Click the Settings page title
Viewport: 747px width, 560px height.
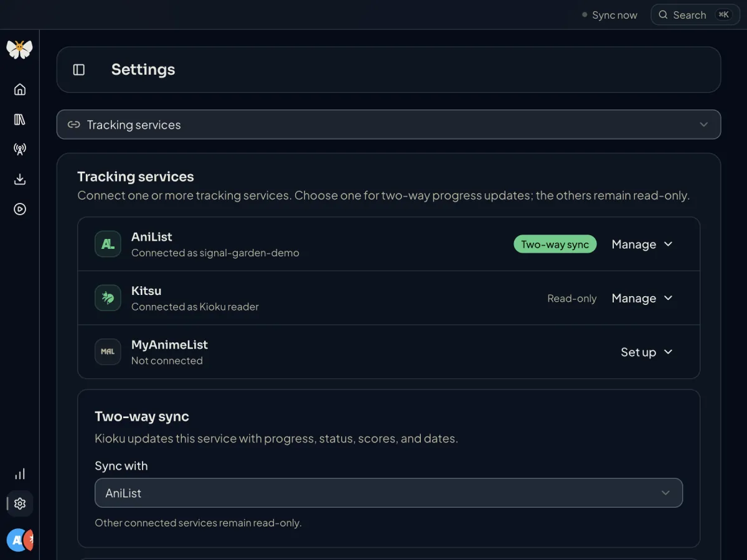(143, 70)
